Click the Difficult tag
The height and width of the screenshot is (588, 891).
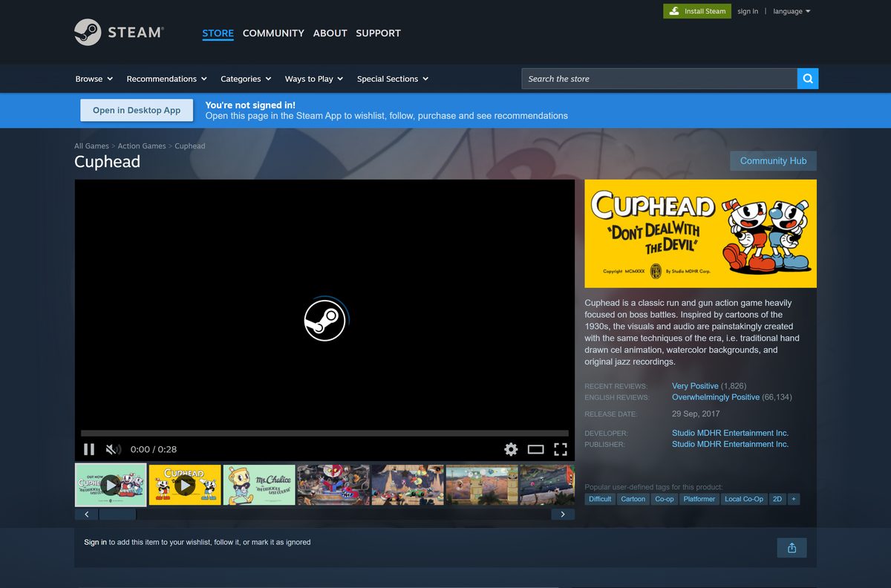(x=600, y=499)
